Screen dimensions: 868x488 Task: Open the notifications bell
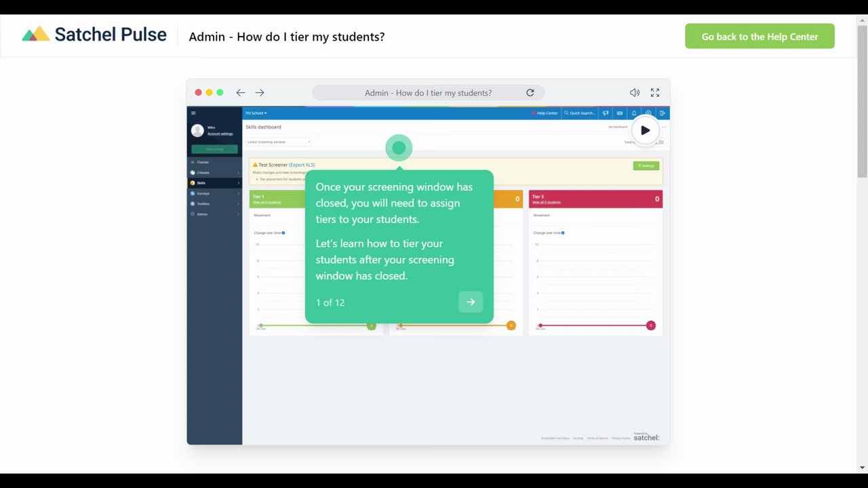pos(634,113)
